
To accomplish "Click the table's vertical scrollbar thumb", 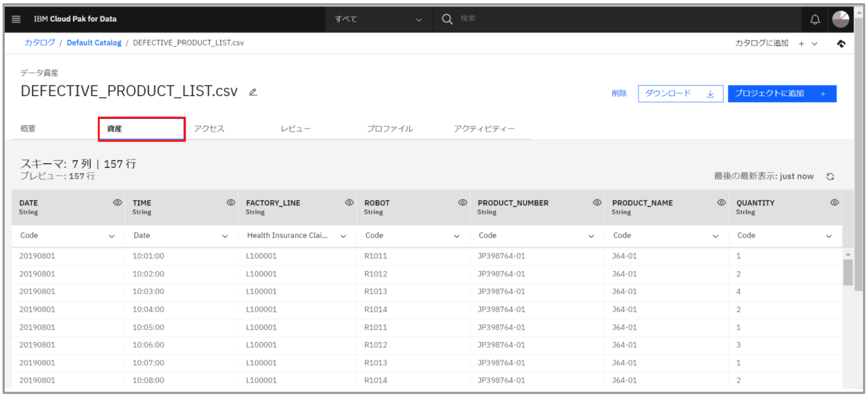I will point(848,272).
